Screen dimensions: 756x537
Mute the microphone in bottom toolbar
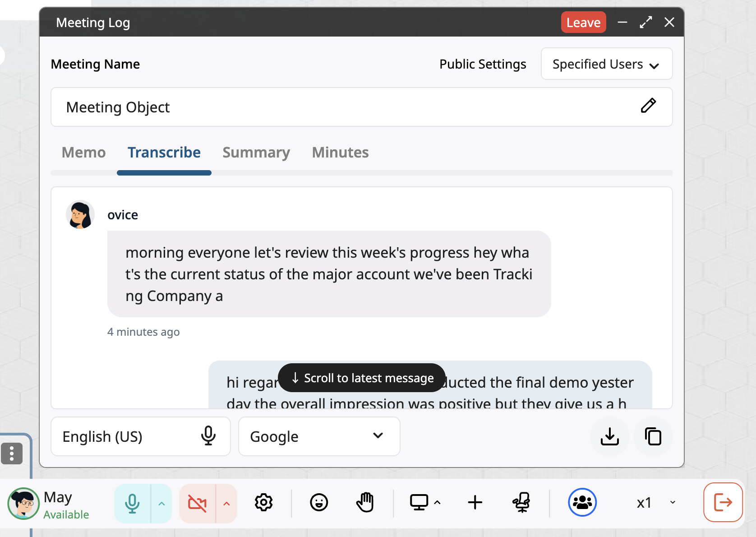[x=132, y=503]
